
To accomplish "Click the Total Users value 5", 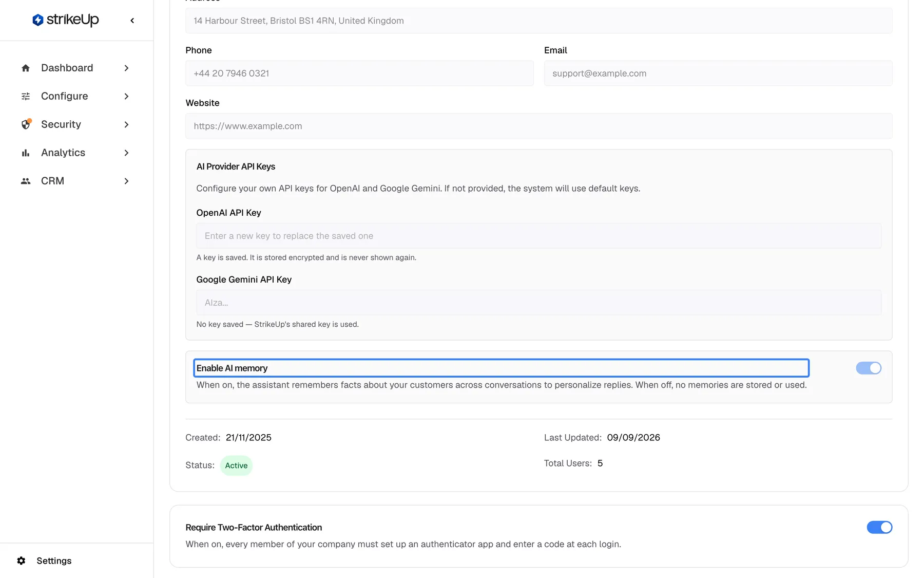I will 600,463.
